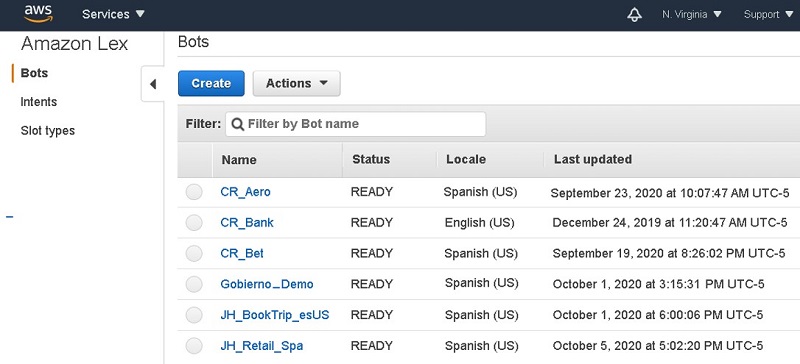Open the N. Virginia region dropdown
Screen dimensions: 800x364
point(692,14)
